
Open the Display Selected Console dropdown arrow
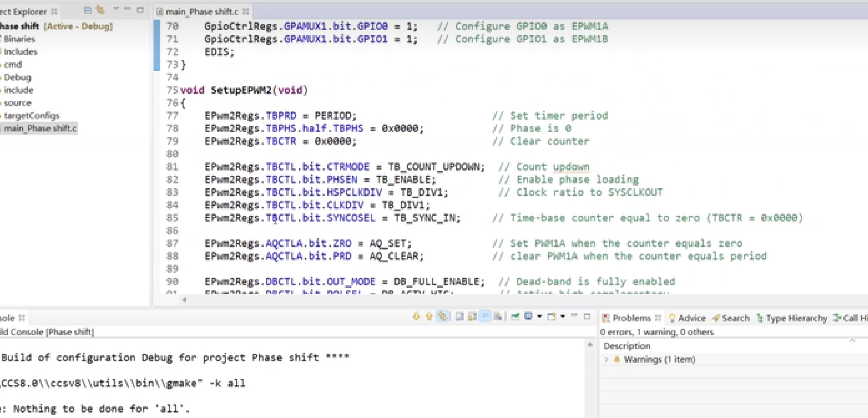click(539, 316)
